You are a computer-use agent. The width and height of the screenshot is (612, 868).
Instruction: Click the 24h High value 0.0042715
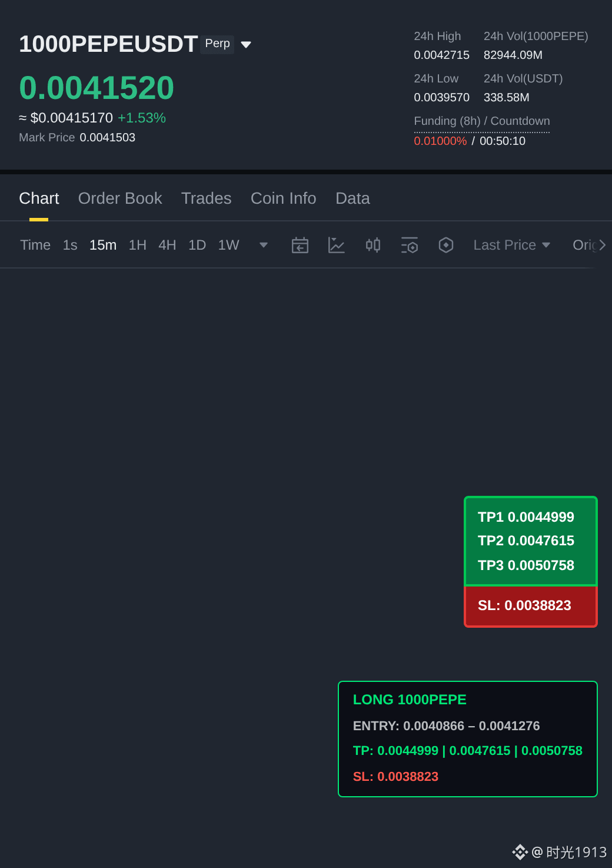(442, 55)
